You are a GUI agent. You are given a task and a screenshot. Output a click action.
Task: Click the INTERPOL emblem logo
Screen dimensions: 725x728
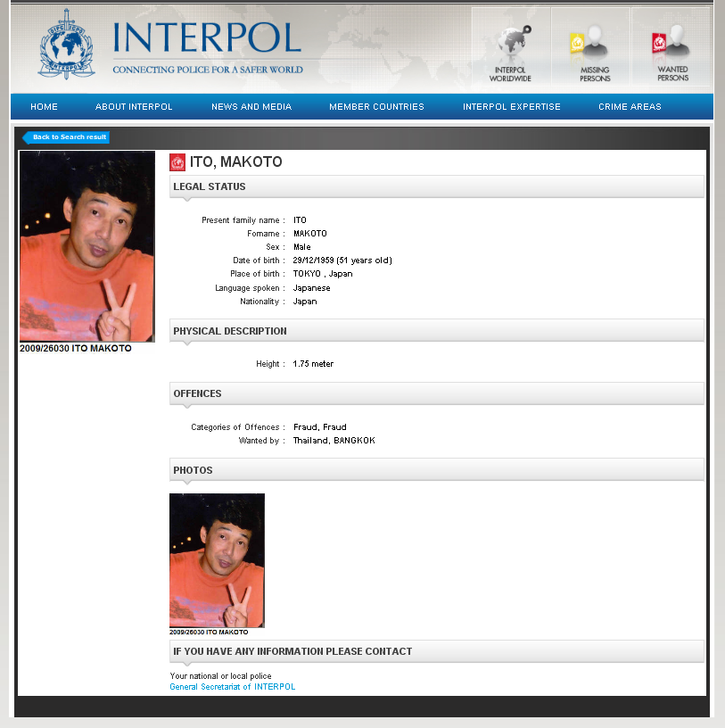[66, 45]
